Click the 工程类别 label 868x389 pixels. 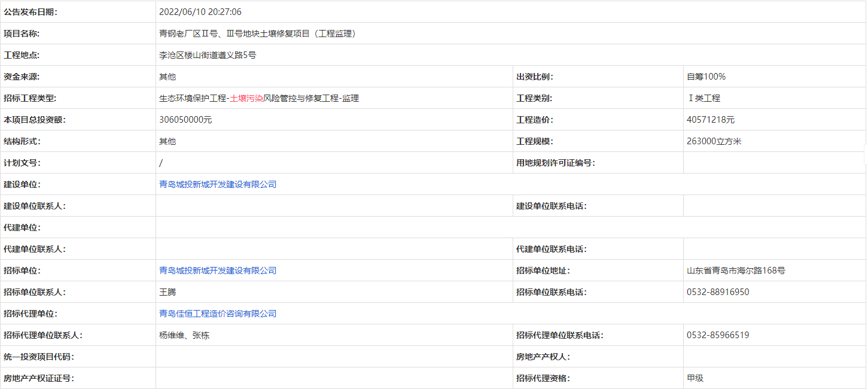point(535,98)
